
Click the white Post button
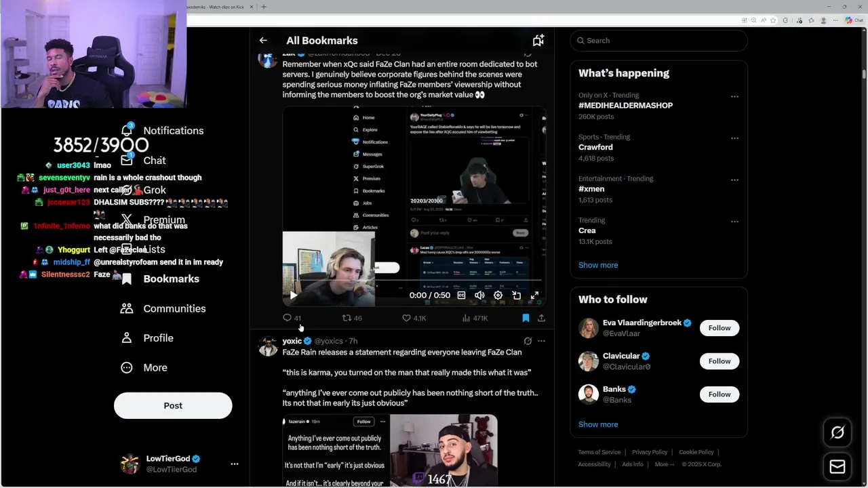pos(173,405)
